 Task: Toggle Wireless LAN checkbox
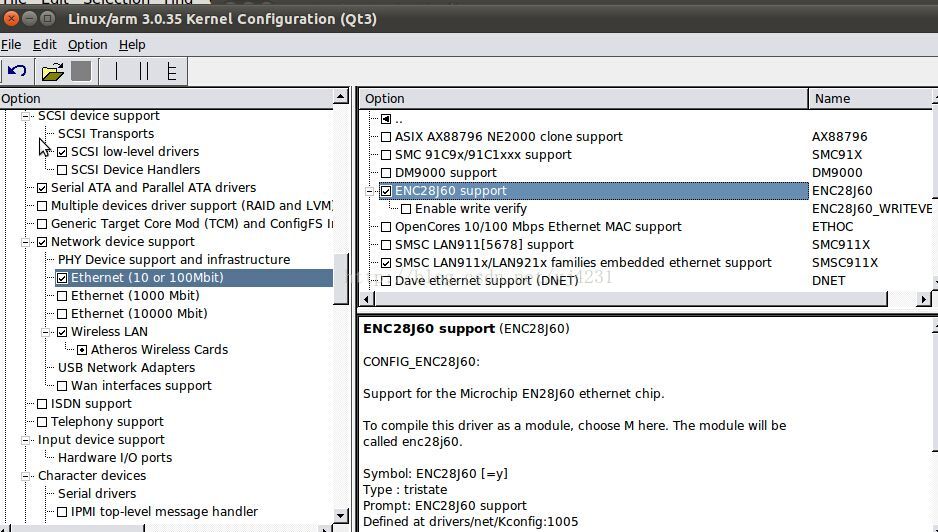tap(62, 332)
